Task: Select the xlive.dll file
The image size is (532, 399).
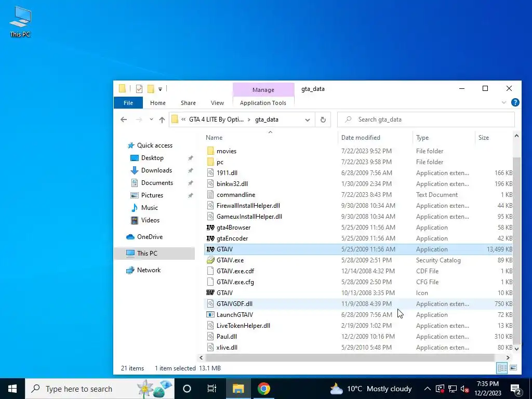Action: coord(227,348)
